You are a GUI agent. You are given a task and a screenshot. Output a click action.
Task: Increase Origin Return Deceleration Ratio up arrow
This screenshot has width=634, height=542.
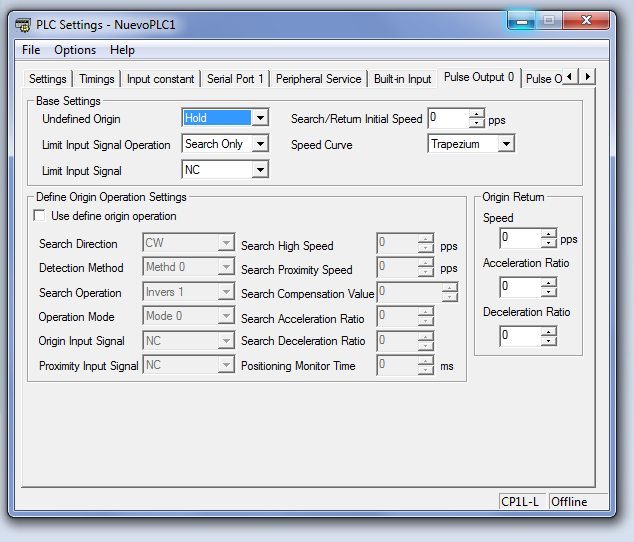click(x=549, y=332)
